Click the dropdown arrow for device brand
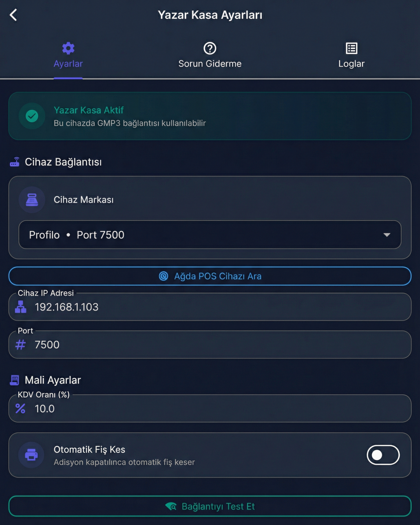 tap(387, 235)
